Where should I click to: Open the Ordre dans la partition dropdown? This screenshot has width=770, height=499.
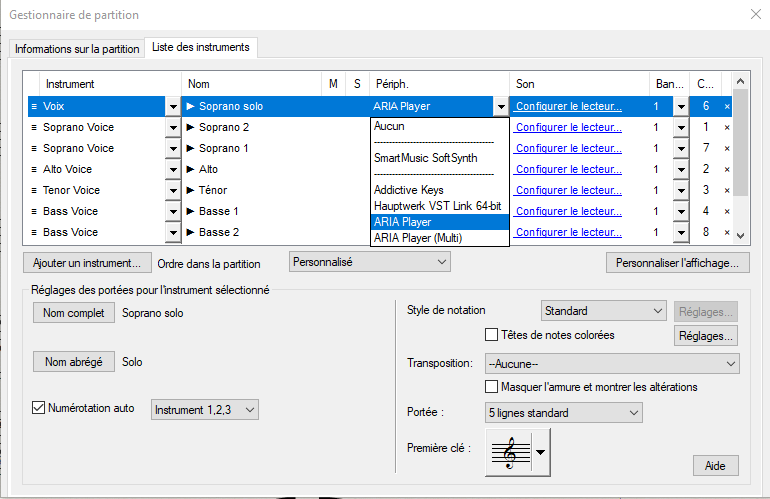click(369, 262)
